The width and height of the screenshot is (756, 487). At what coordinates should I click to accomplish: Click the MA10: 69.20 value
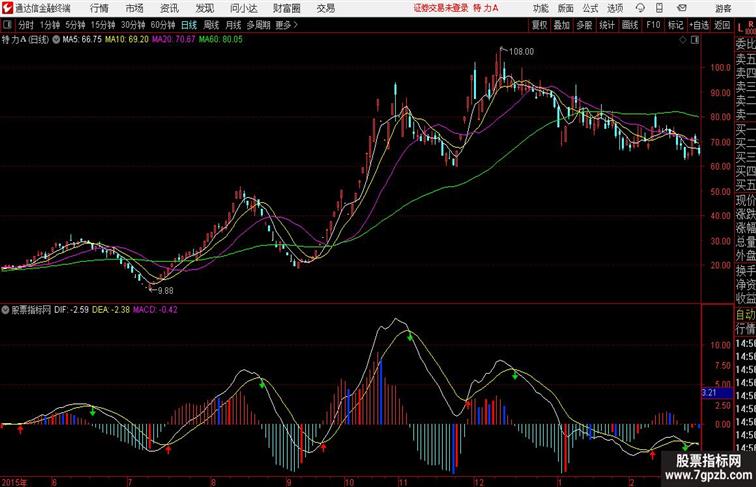127,40
